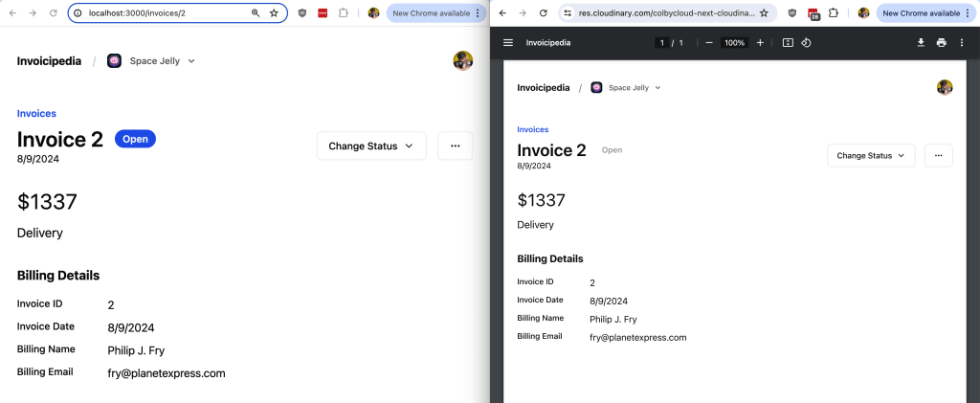Image resolution: width=980 pixels, height=403 pixels.
Task: Zoom in on the PDF
Action: [x=760, y=42]
